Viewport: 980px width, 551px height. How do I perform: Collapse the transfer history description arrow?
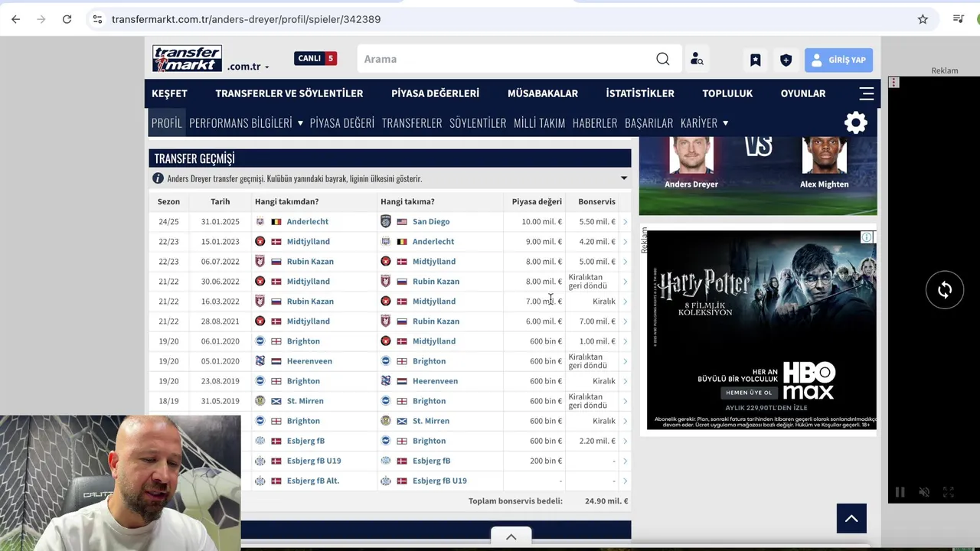[623, 178]
